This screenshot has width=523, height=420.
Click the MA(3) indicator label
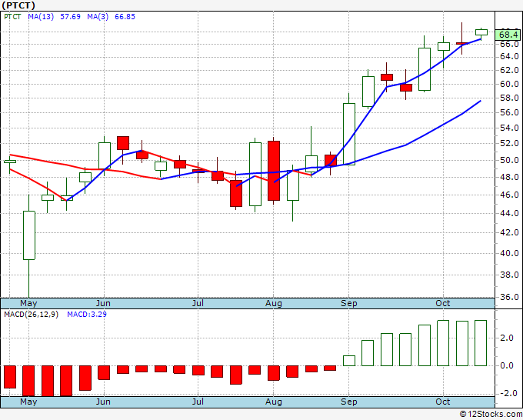click(98, 17)
